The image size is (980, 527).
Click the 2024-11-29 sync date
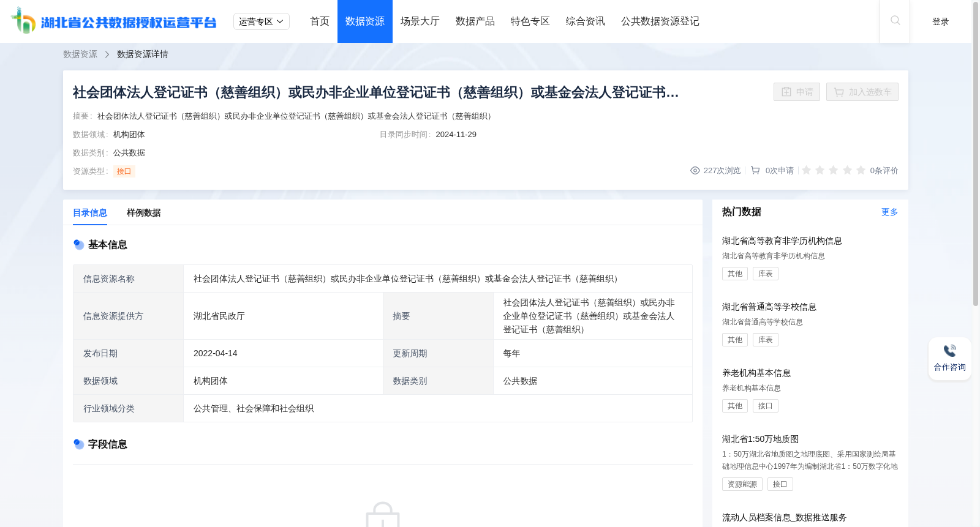point(456,135)
